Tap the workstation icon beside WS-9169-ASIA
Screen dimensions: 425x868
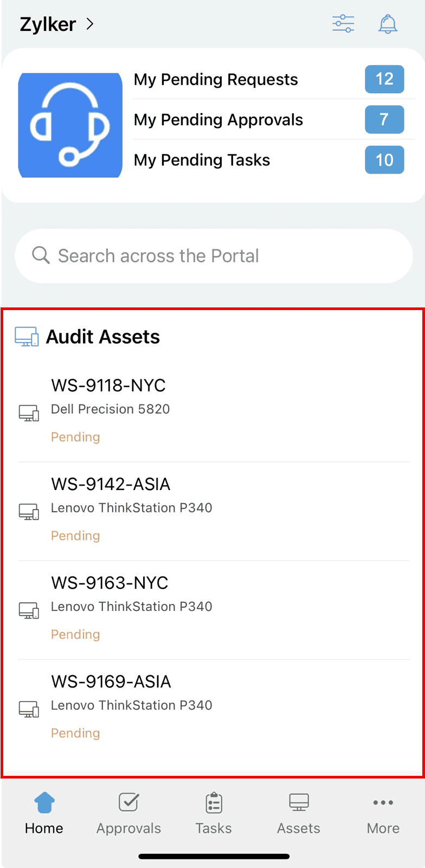click(29, 709)
